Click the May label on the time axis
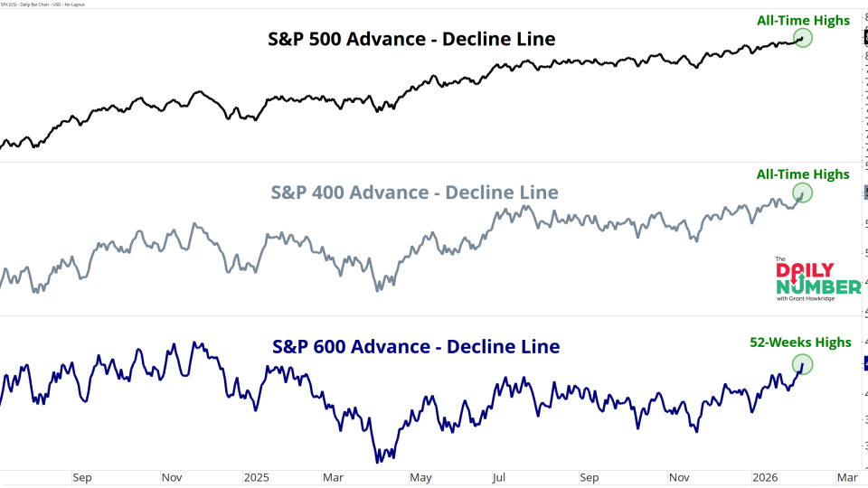868x488 pixels. [x=420, y=477]
